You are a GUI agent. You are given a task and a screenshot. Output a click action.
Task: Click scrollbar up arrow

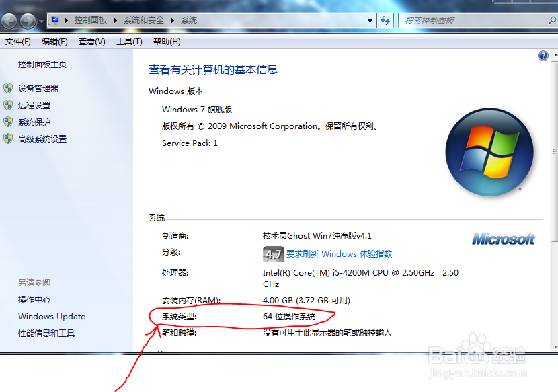click(555, 56)
